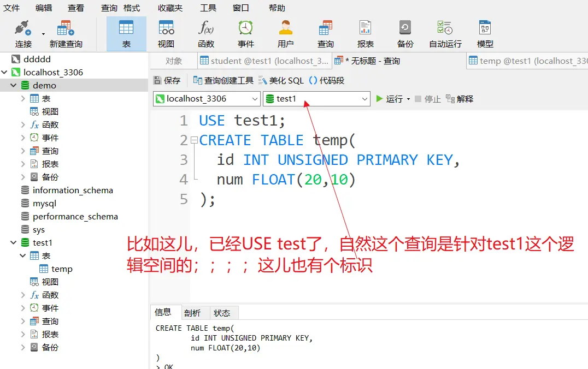Open the 运行 dropdown arrow
588x369 pixels.
click(408, 99)
